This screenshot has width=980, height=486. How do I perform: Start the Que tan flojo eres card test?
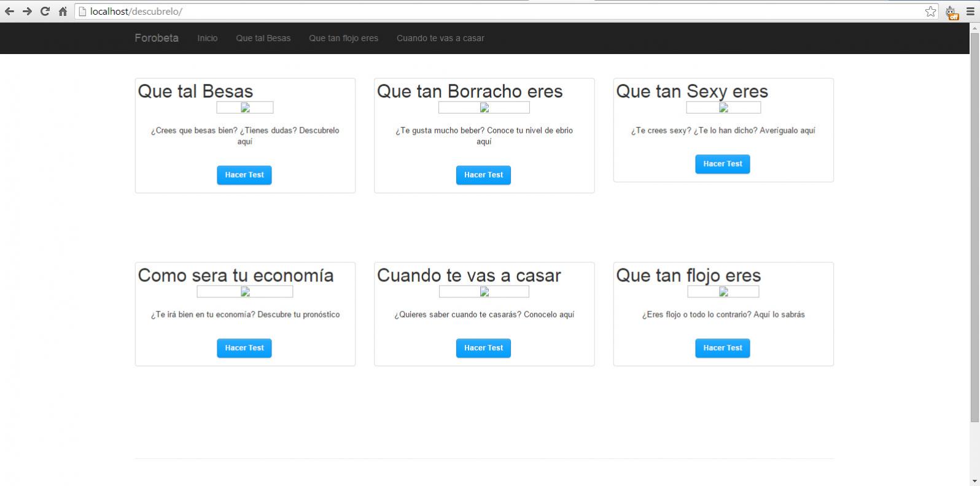tap(722, 348)
